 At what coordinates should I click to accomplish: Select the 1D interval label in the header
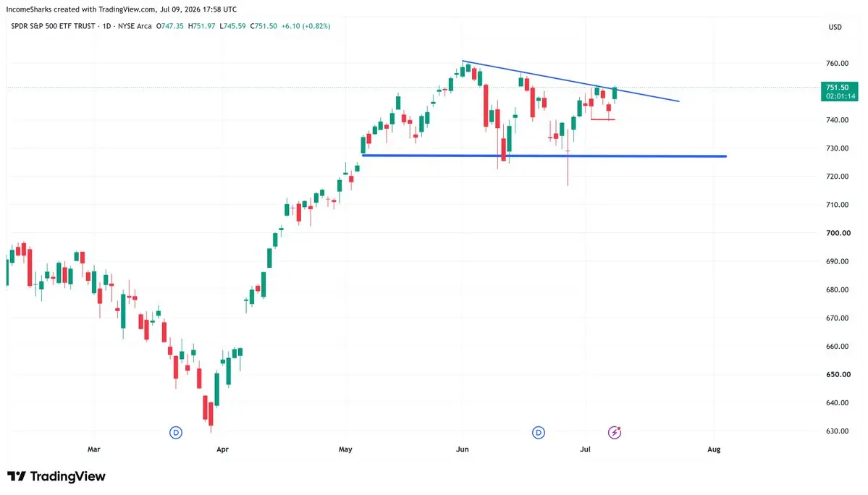click(x=107, y=26)
